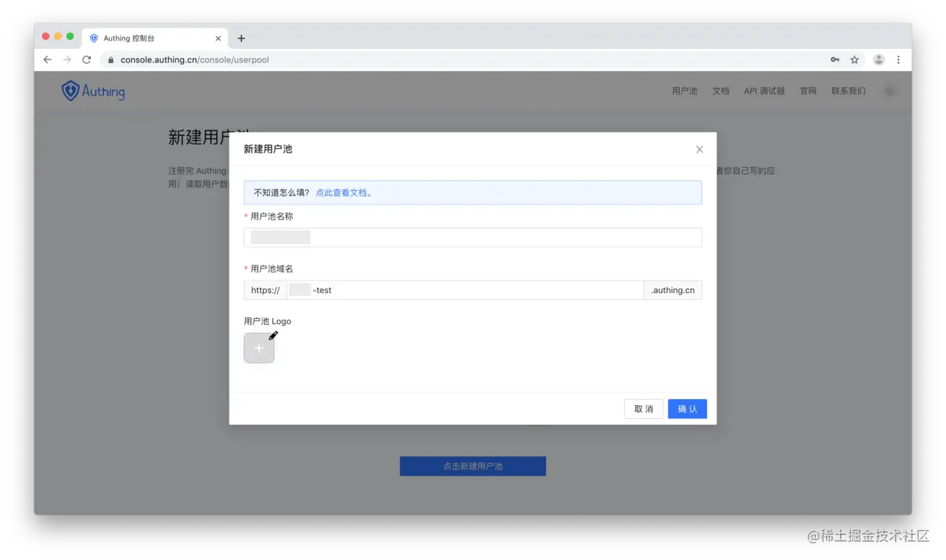Open the API 调试器 nav item
This screenshot has width=946, height=560.
tap(764, 91)
